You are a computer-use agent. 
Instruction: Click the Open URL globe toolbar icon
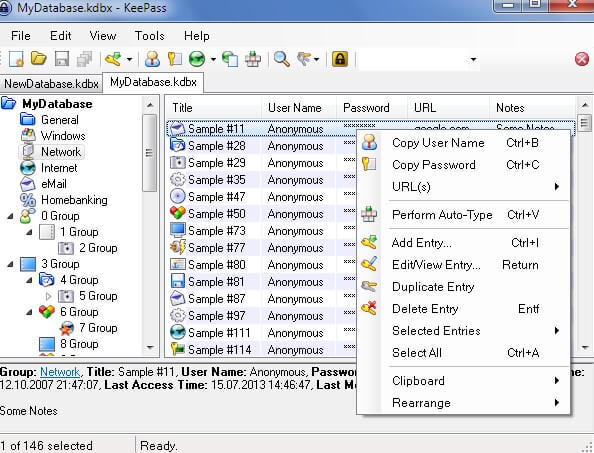click(x=197, y=59)
